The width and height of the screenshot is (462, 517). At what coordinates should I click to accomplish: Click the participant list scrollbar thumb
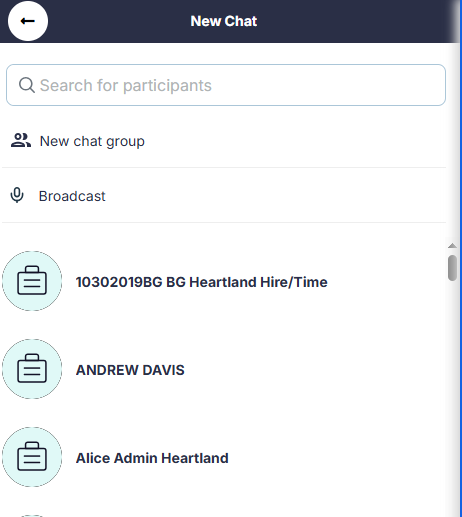(x=452, y=268)
